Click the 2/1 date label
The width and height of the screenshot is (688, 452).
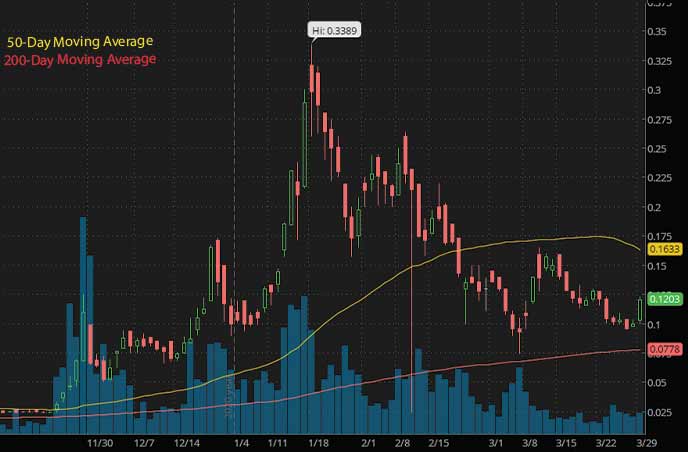coord(369,443)
